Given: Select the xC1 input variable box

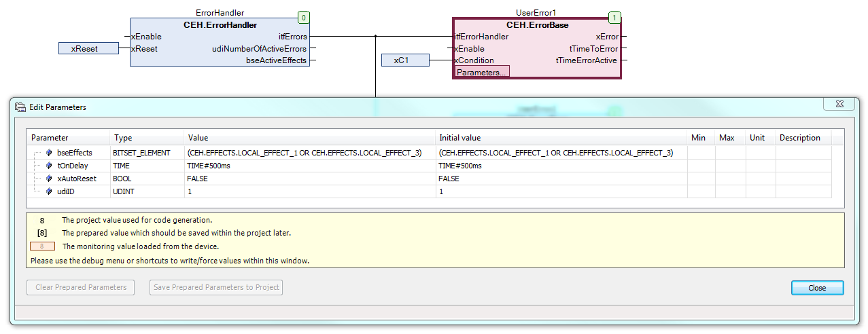Looking at the screenshot, I should [405, 60].
